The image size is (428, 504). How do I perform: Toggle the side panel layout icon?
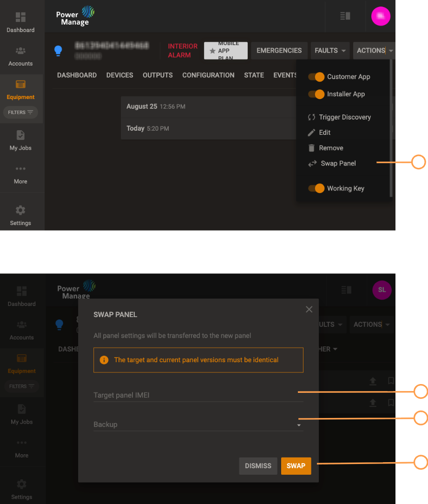345,16
